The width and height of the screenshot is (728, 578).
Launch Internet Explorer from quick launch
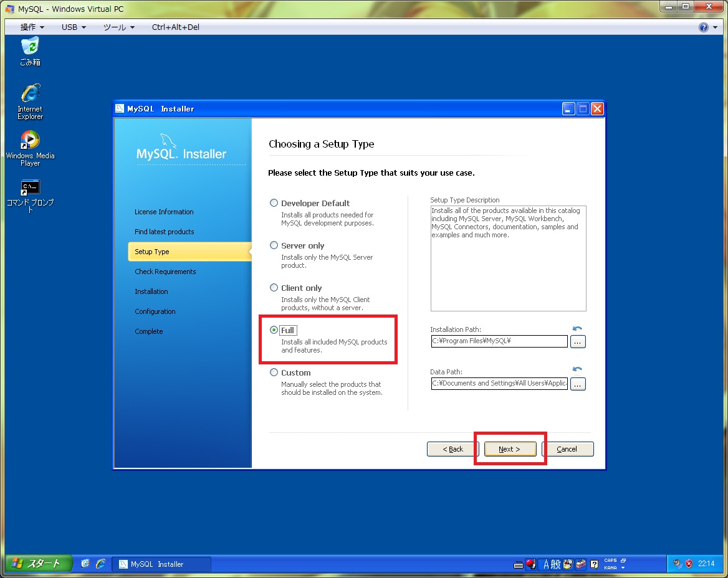[100, 564]
